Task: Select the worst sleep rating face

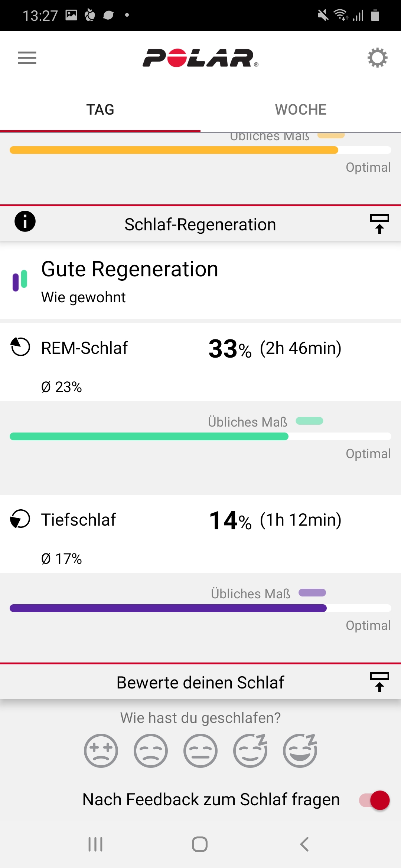Action: 101,750
